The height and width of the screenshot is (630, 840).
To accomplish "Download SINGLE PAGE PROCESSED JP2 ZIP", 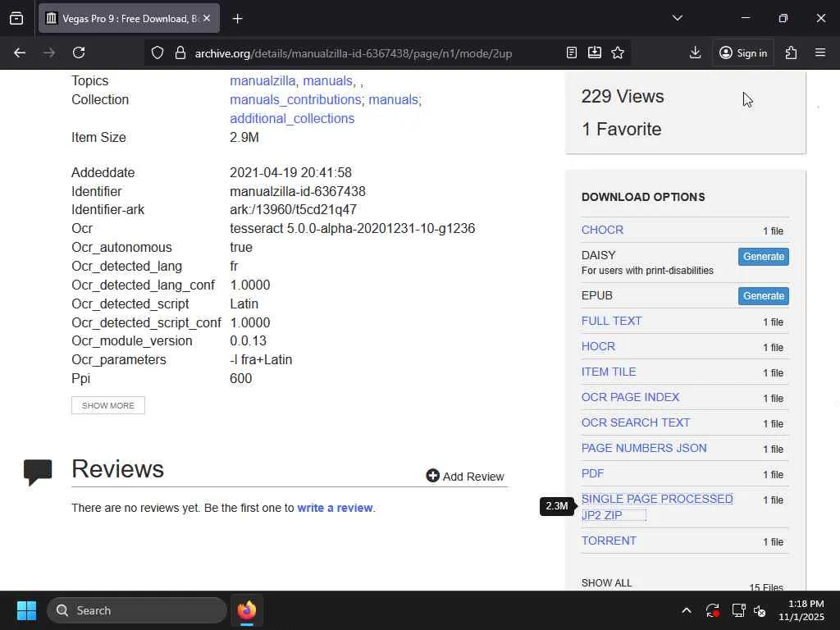I will [x=657, y=507].
